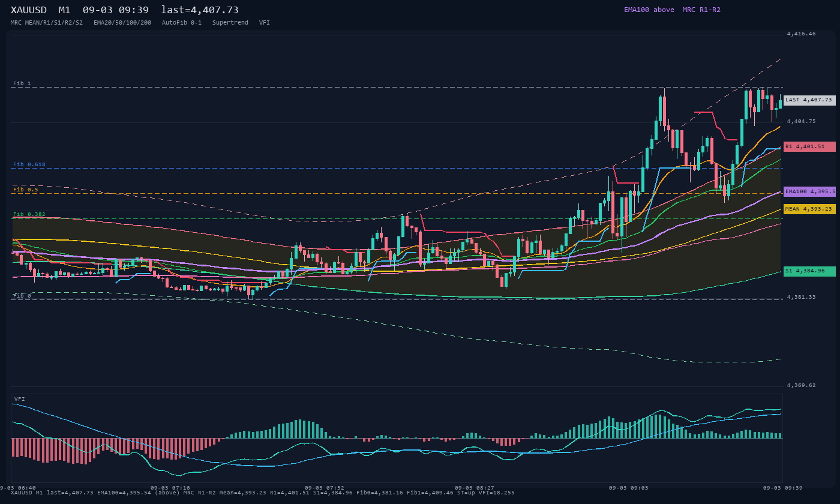Select the 'EMA100 above' status label
840x504 pixels.
(x=649, y=10)
